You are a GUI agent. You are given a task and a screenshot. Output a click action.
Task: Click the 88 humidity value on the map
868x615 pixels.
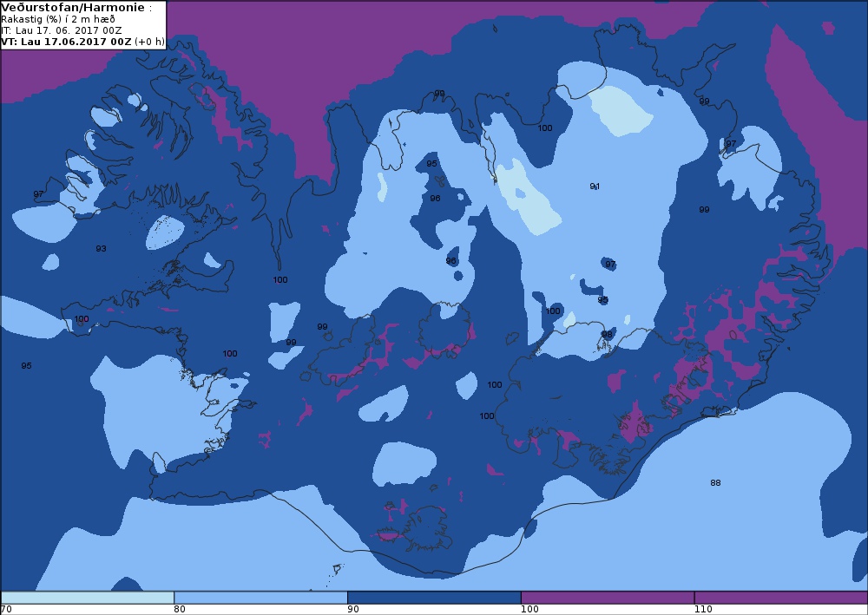[715, 483]
